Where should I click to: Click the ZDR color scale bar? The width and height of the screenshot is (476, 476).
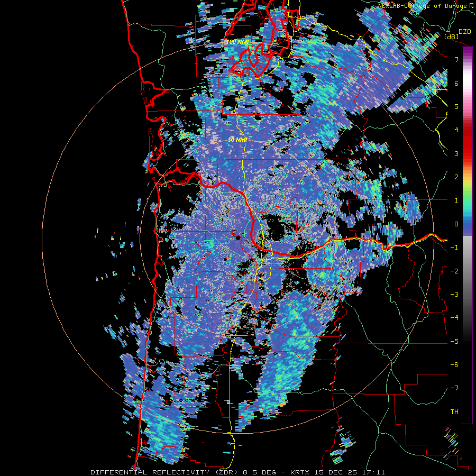point(467,235)
